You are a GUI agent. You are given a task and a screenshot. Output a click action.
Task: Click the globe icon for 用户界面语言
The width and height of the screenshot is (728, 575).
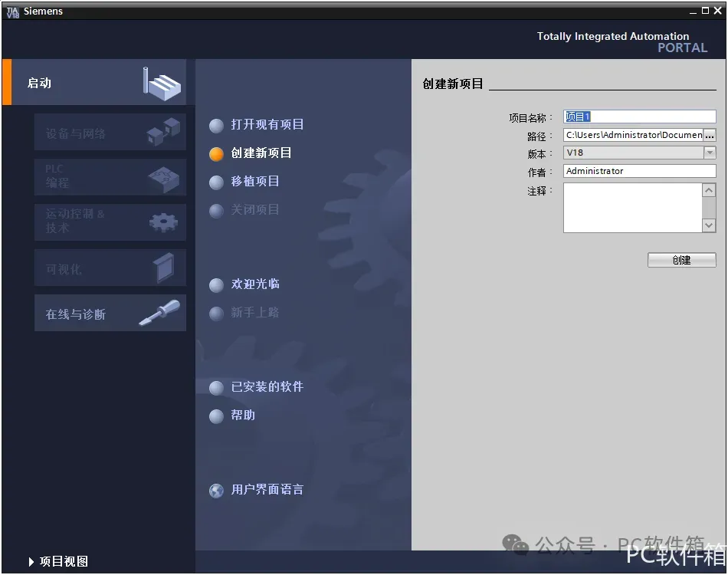[216, 491]
